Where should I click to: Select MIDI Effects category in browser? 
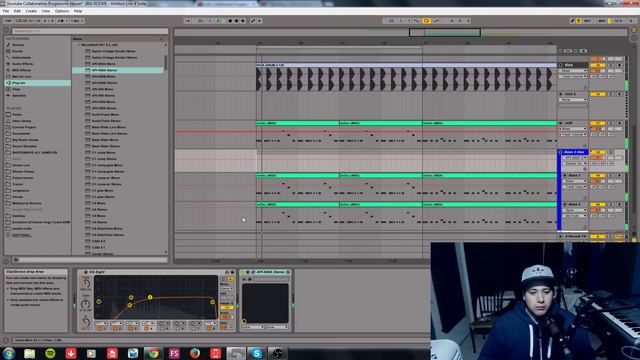[x=21, y=70]
